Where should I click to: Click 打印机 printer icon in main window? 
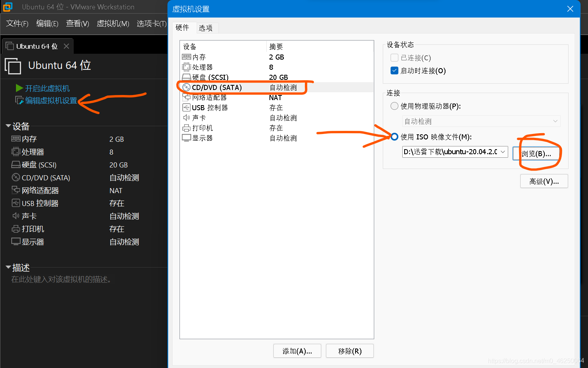point(16,229)
